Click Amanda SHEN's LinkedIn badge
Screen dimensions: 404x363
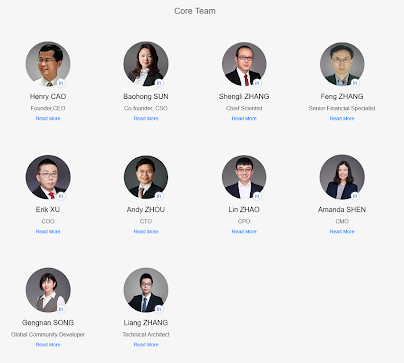pyautogui.click(x=355, y=196)
